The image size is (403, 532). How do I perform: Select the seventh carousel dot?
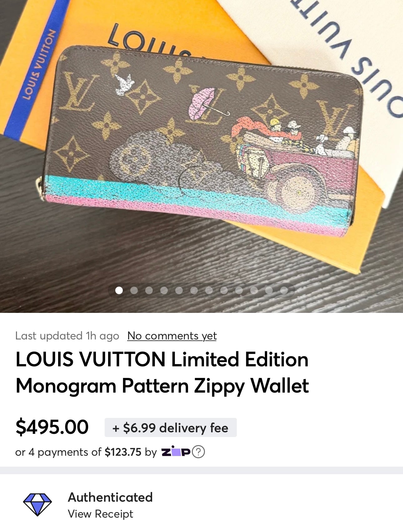point(209,290)
